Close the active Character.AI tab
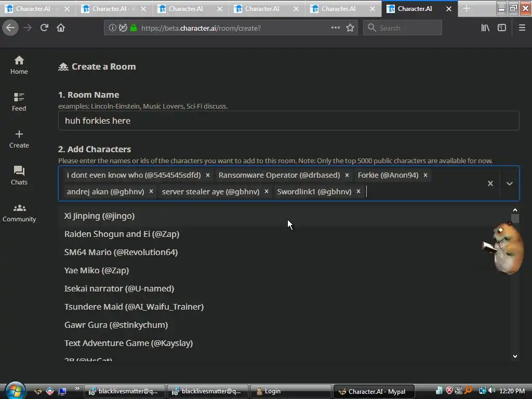Image resolution: width=532 pixels, height=399 pixels. (x=448, y=9)
